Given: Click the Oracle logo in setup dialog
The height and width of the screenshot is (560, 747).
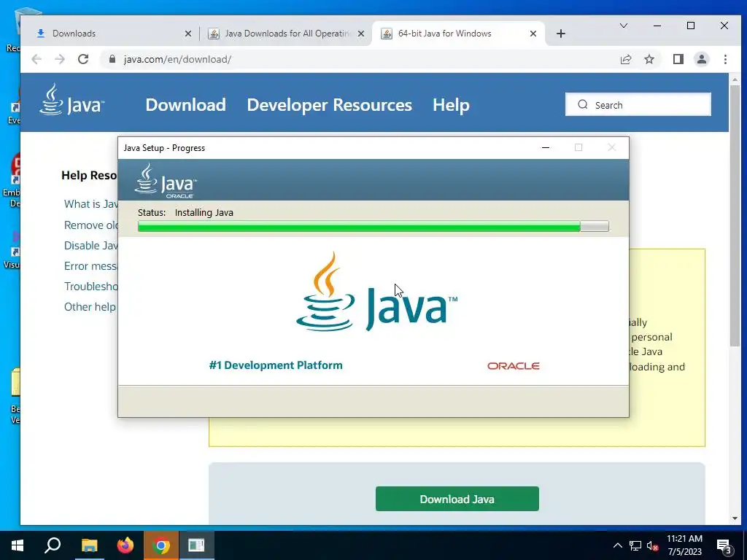Looking at the screenshot, I should click(513, 366).
